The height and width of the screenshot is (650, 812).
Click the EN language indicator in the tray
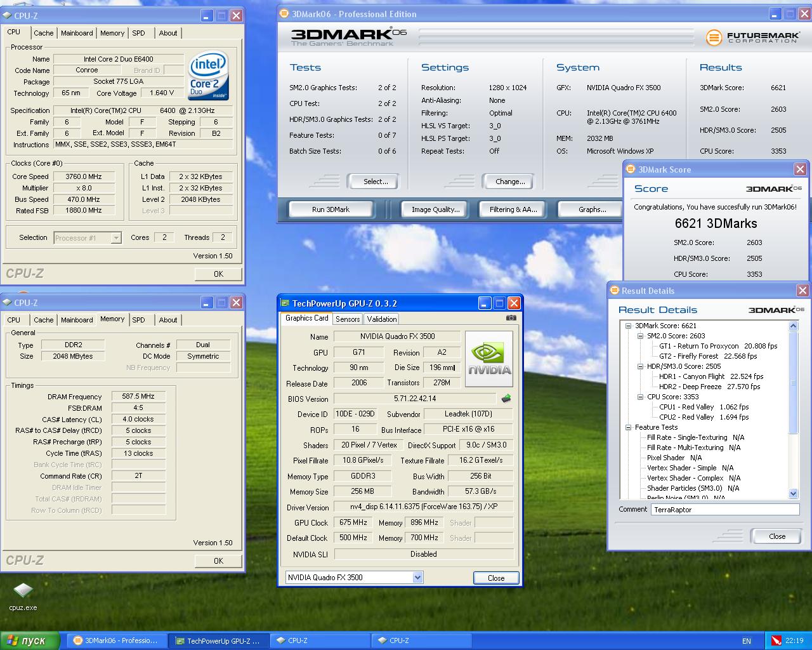pyautogui.click(x=747, y=641)
